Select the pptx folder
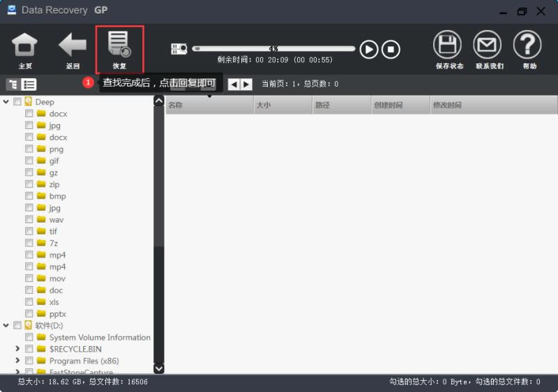This screenshot has width=558, height=392. tap(58, 314)
